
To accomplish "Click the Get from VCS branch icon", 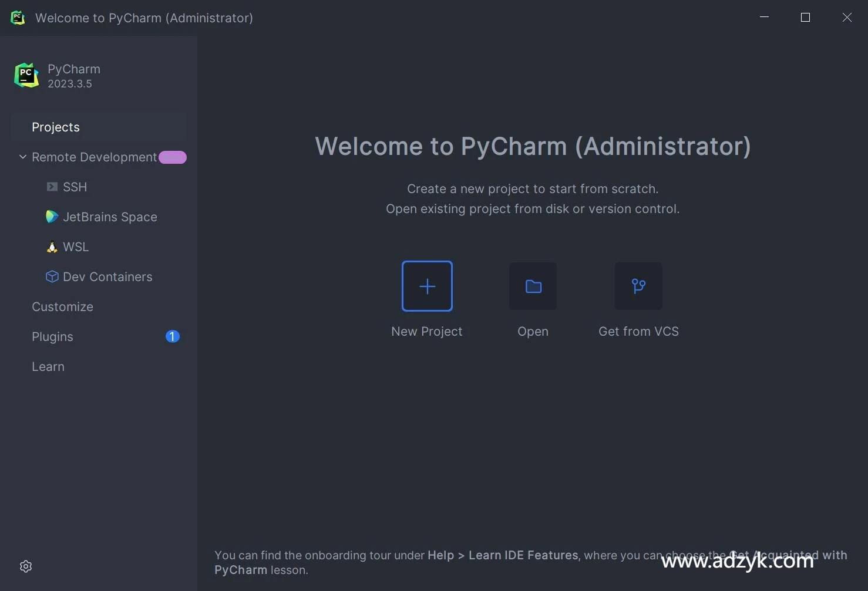I will (x=638, y=286).
